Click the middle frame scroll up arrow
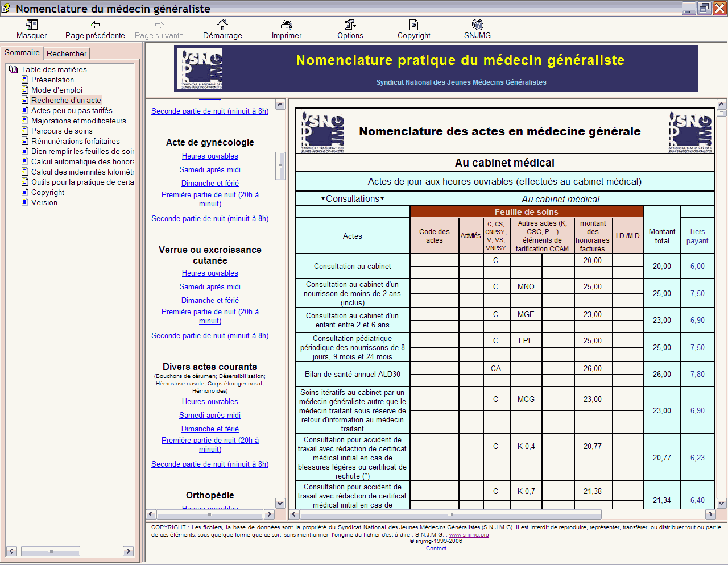Viewport: 728px width, 565px height. click(280, 105)
